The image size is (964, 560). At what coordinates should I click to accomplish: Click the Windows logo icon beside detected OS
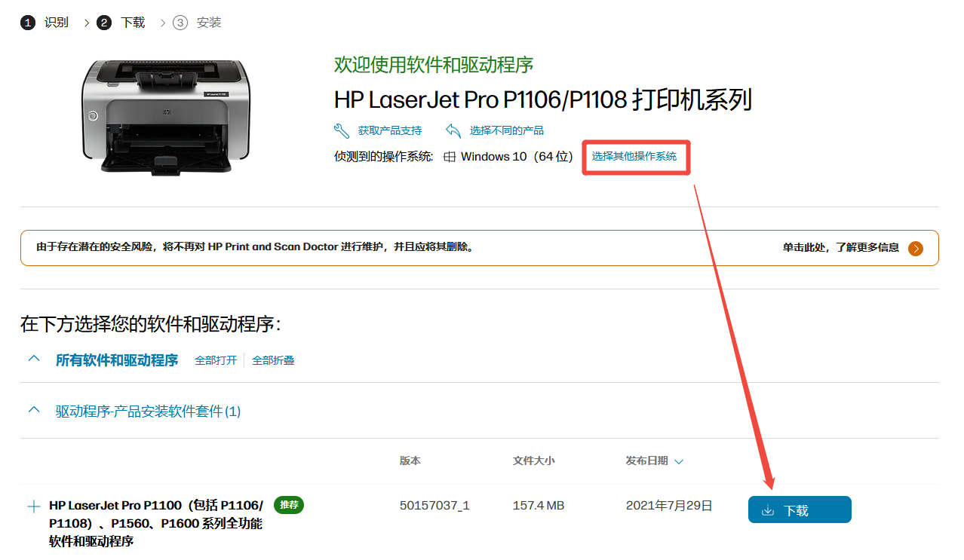point(450,157)
